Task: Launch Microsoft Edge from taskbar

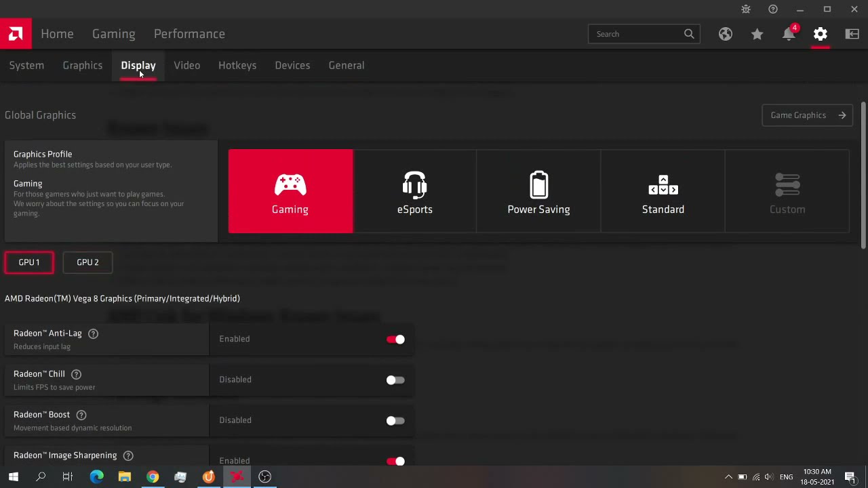Action: coord(97,477)
